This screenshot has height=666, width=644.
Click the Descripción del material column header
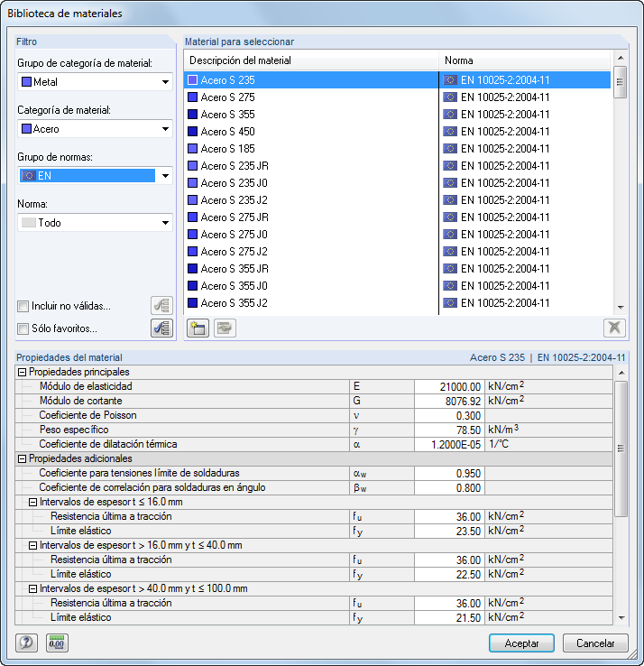[311, 60]
